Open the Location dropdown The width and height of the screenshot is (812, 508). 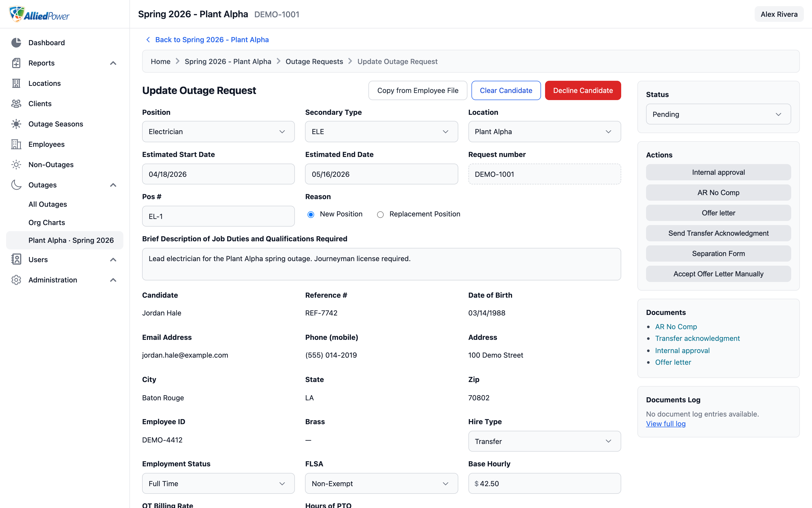point(545,132)
